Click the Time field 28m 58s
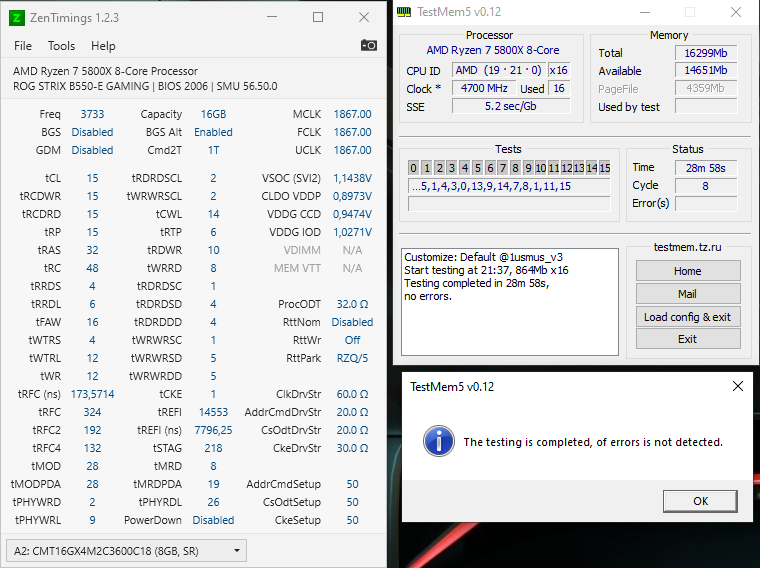The image size is (760, 568). [x=706, y=168]
